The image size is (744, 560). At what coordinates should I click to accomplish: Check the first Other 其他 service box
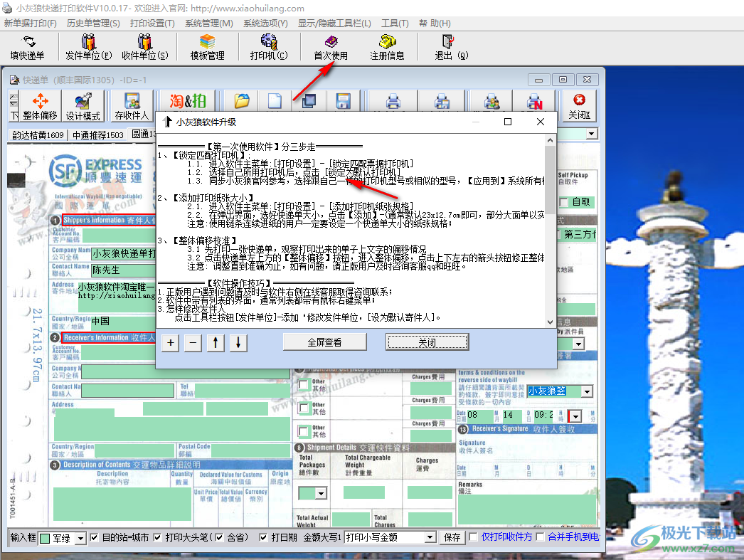[304, 384]
